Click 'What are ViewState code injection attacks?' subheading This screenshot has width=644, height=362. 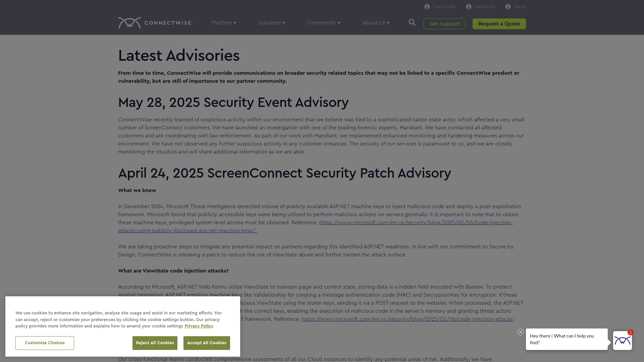pos(173,271)
